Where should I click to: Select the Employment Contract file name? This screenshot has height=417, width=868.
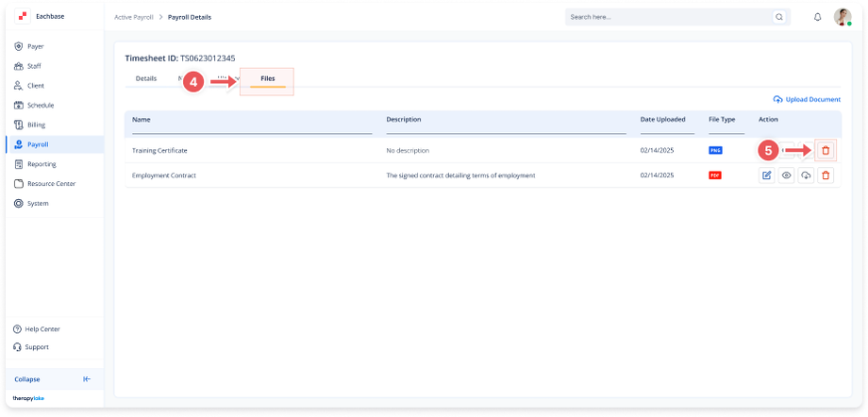[x=164, y=175]
